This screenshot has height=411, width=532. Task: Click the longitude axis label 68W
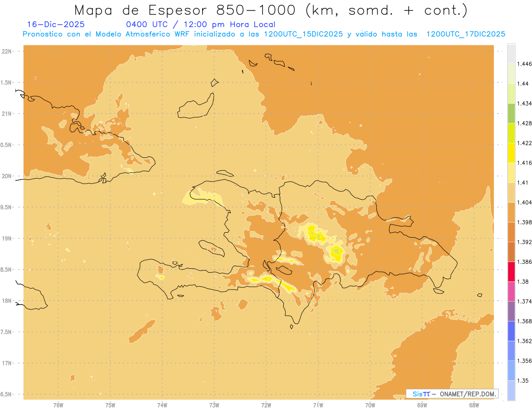(474, 405)
